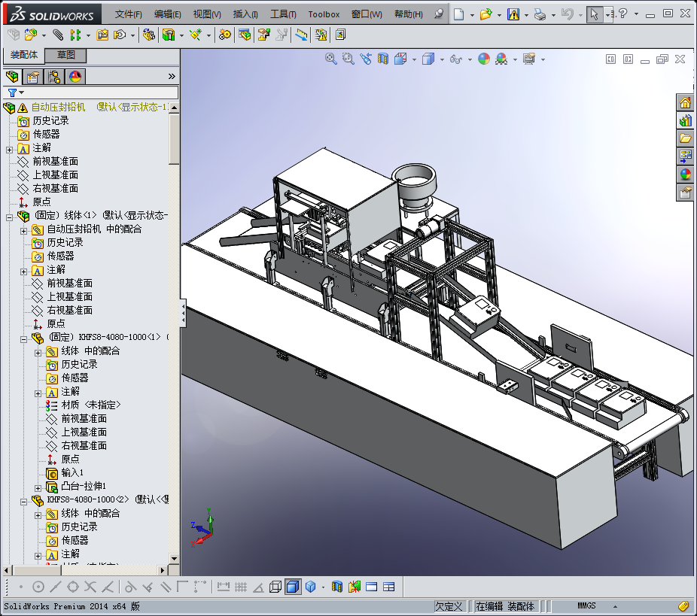Click the Edit Appearance color ball icon
Screen dimensions: 697x616
484,59
